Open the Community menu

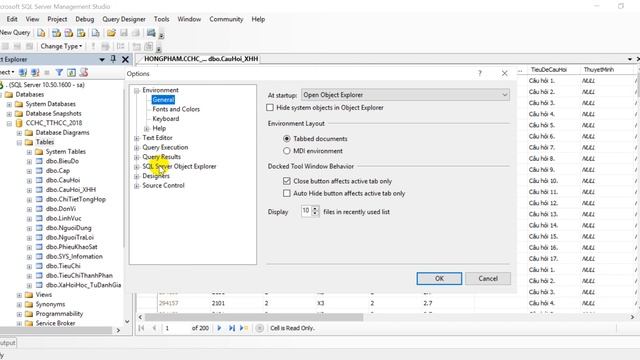coord(226,19)
